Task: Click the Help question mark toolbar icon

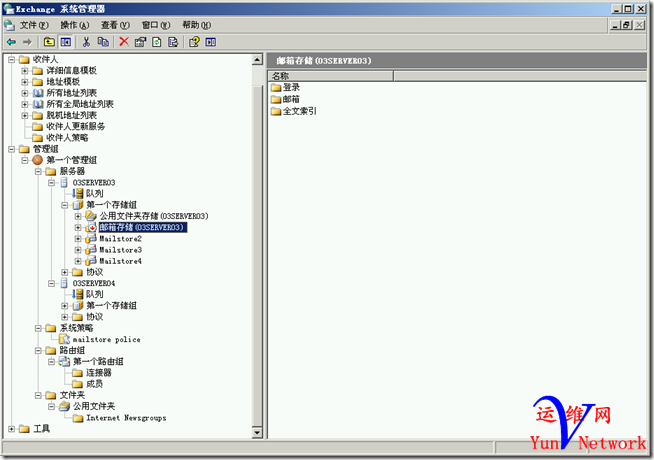Action: pos(194,42)
